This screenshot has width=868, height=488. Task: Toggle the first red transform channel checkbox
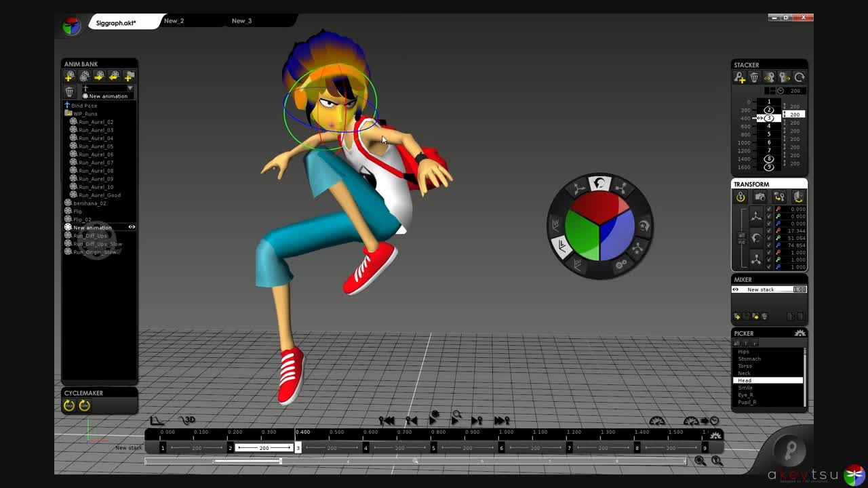[x=769, y=209]
